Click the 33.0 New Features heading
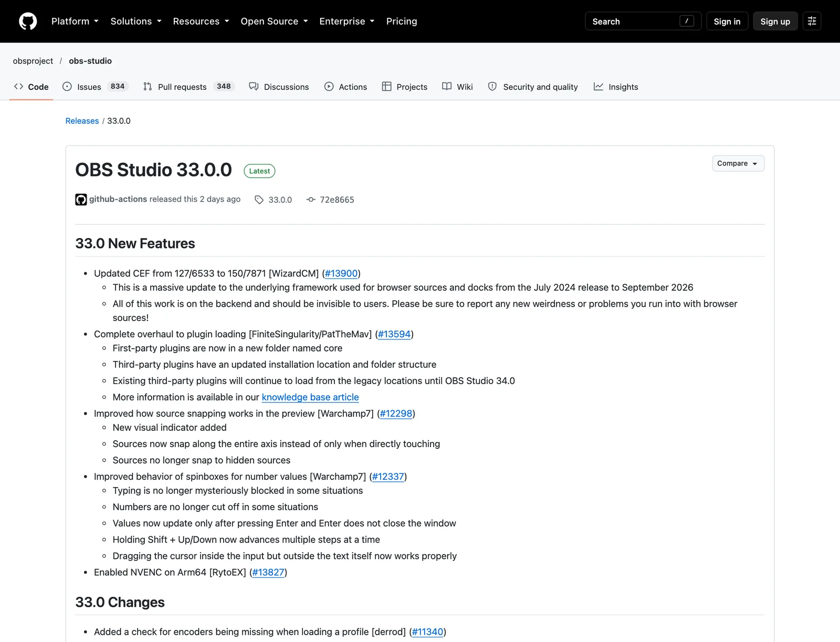The image size is (840, 642). coord(135,243)
